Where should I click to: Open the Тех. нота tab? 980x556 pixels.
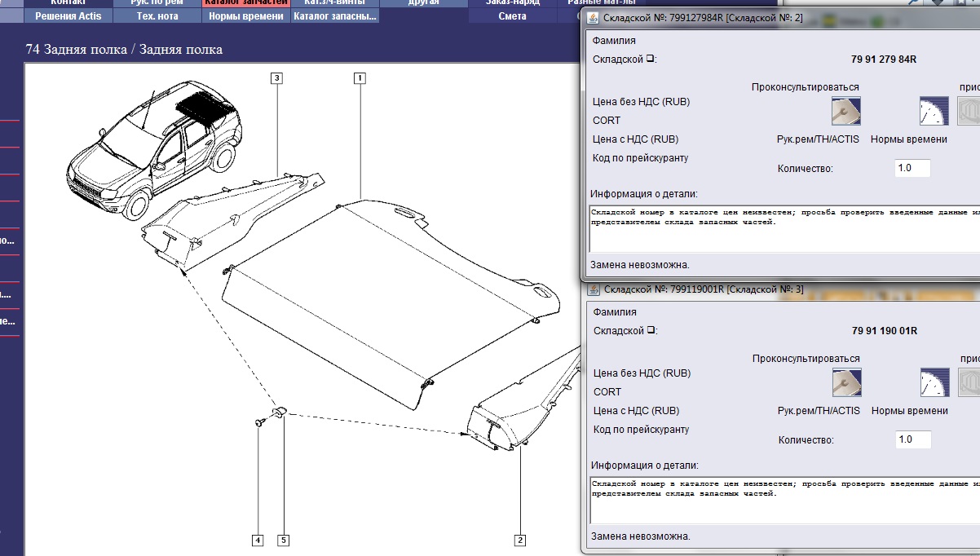(x=157, y=16)
